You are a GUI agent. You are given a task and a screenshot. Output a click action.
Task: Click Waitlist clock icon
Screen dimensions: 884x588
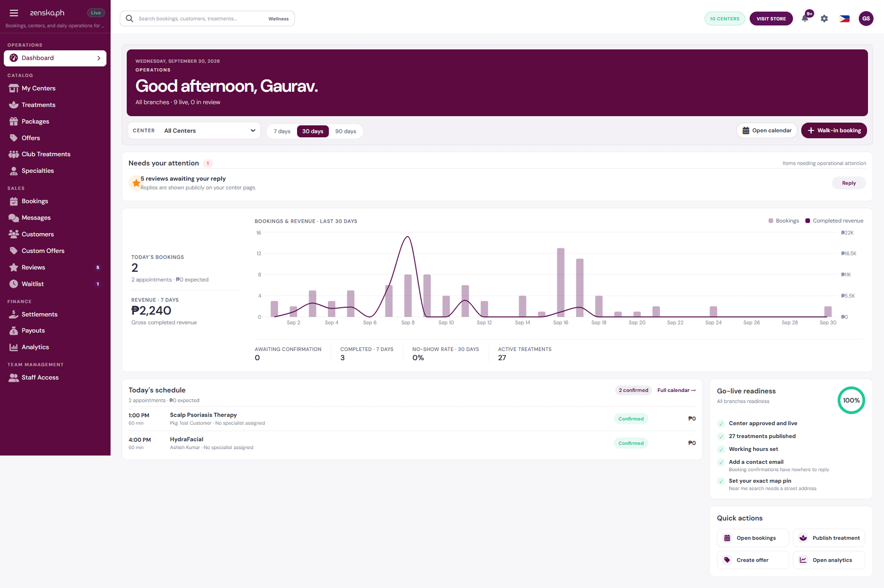tap(14, 284)
